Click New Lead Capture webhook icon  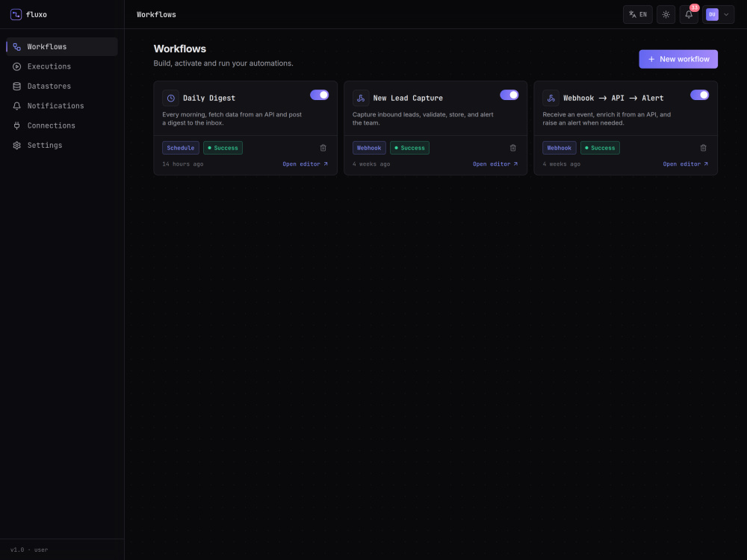point(361,98)
